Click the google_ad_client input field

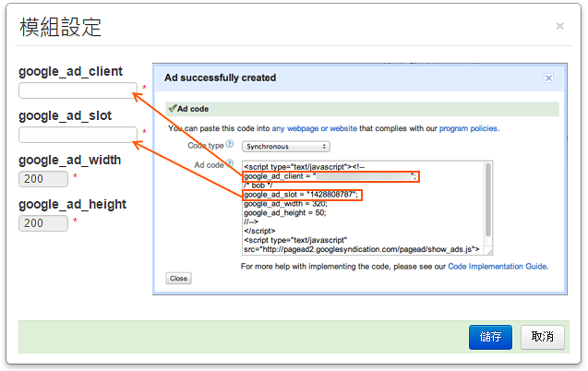coord(78,90)
